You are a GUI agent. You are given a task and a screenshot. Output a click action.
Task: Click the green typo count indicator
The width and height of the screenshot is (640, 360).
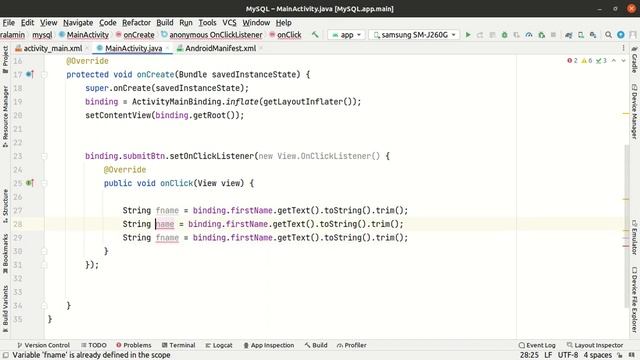point(601,60)
